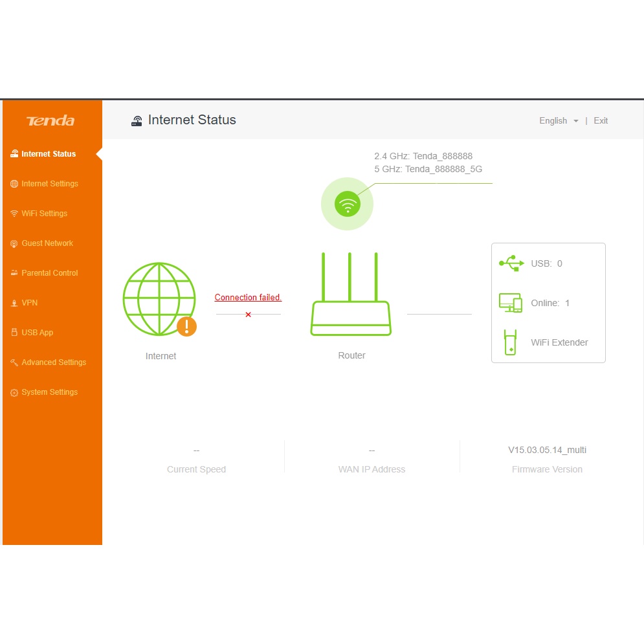This screenshot has height=644, width=644.
Task: Open Guest Network page
Action: pos(47,243)
